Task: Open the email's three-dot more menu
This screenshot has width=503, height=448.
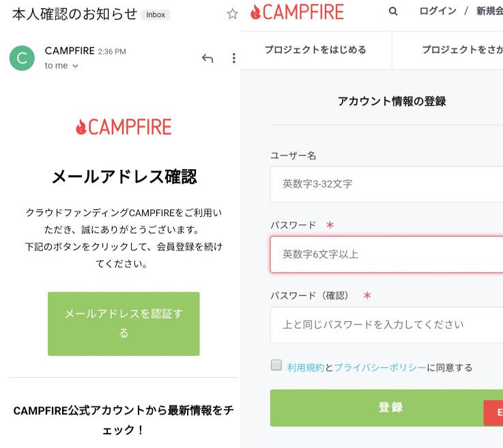Action: (x=233, y=59)
